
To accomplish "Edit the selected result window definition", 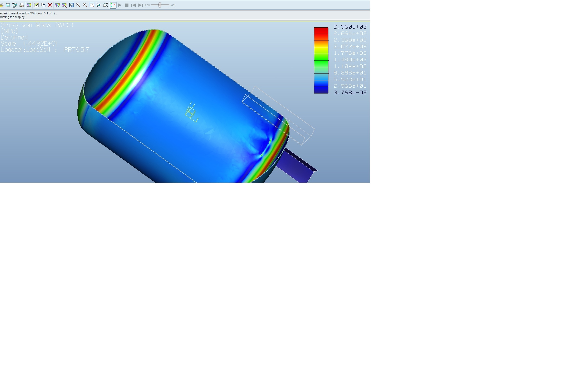I will [x=36, y=5].
